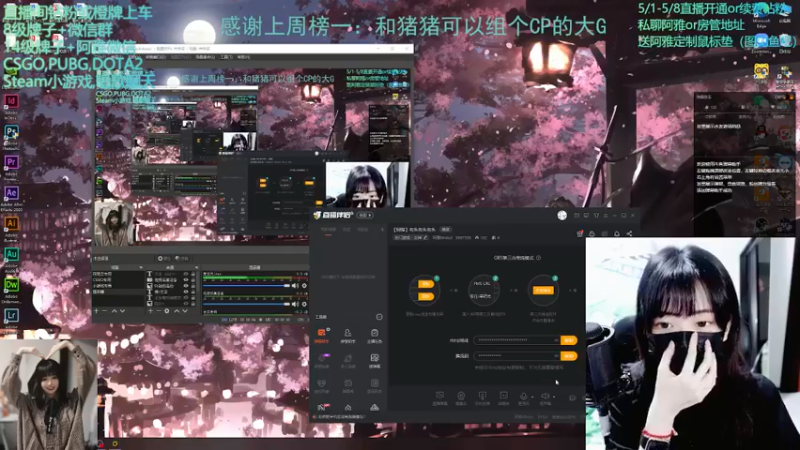Screen dimensions: 800x450
Task: Click inside the 直播码 input field
Action: click(x=517, y=356)
